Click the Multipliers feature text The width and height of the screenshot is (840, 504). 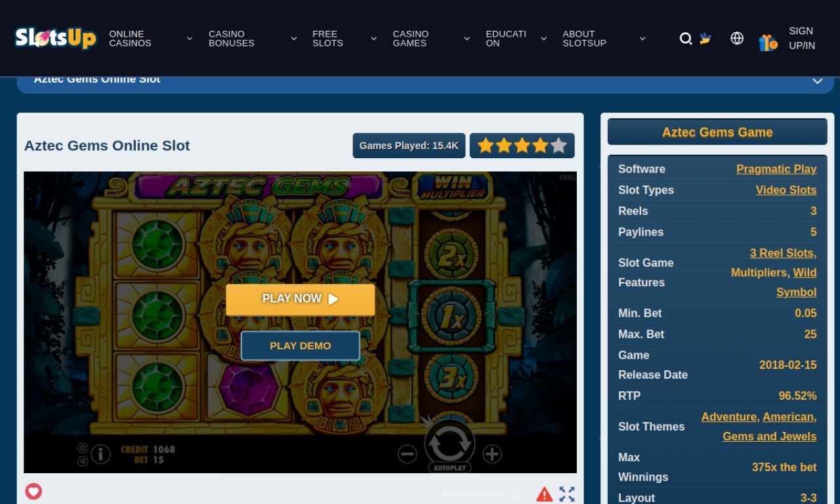tap(759, 272)
